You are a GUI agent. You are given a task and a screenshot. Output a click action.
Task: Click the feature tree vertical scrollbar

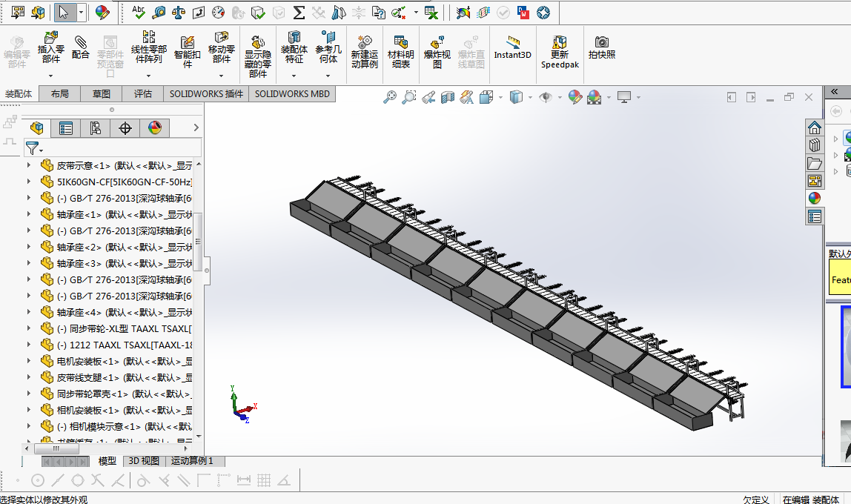(x=198, y=242)
